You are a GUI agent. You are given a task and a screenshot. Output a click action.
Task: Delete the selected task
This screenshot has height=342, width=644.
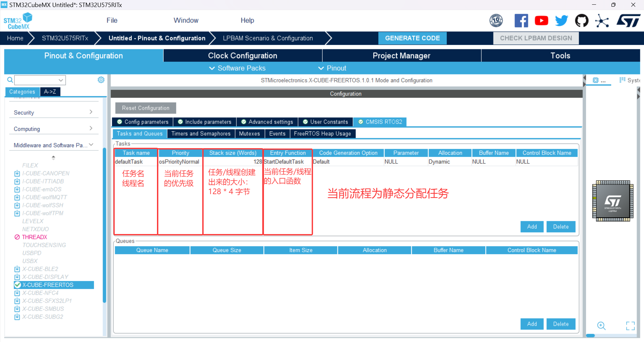tap(561, 227)
